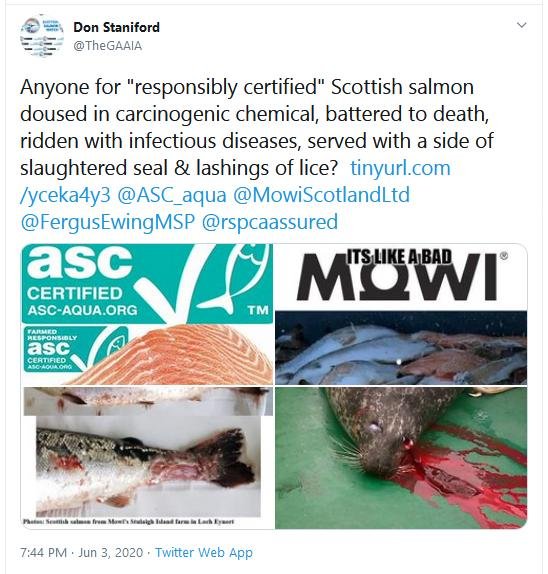This screenshot has width=548, height=574.
Task: View the ASC certified logo image
Action: (x=148, y=314)
